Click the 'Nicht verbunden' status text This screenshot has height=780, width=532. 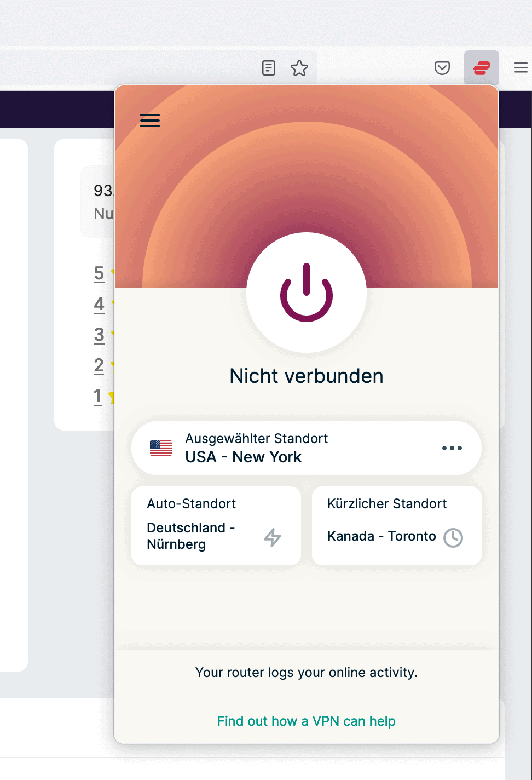tap(307, 376)
